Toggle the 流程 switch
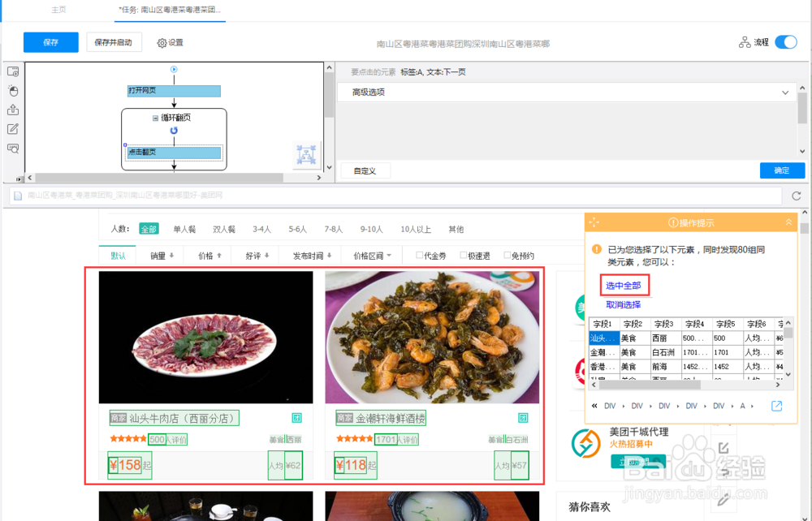Image resolution: width=812 pixels, height=521 pixels. 785,42
